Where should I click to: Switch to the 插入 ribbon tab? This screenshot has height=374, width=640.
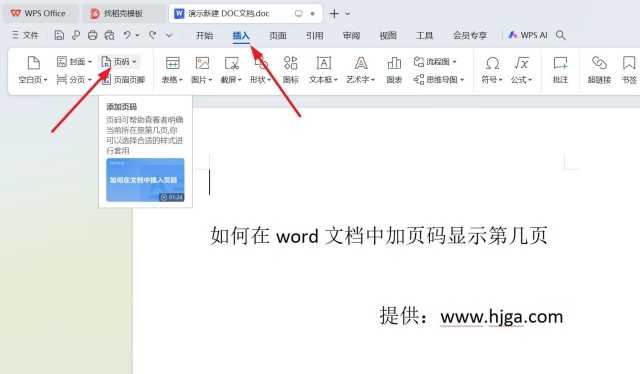241,36
